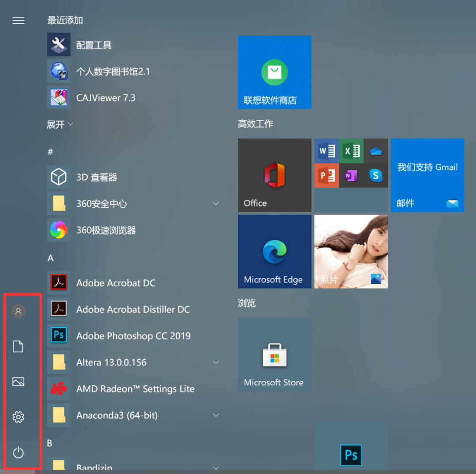The image size is (476, 474).
Task: Launch 配置工具 wrench icon
Action: (59, 45)
